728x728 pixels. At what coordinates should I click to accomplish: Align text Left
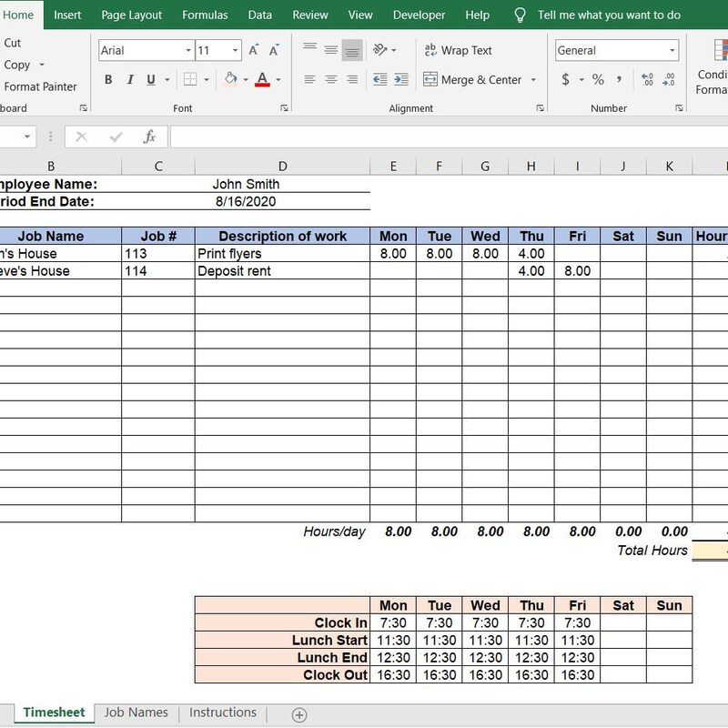pyautogui.click(x=309, y=79)
